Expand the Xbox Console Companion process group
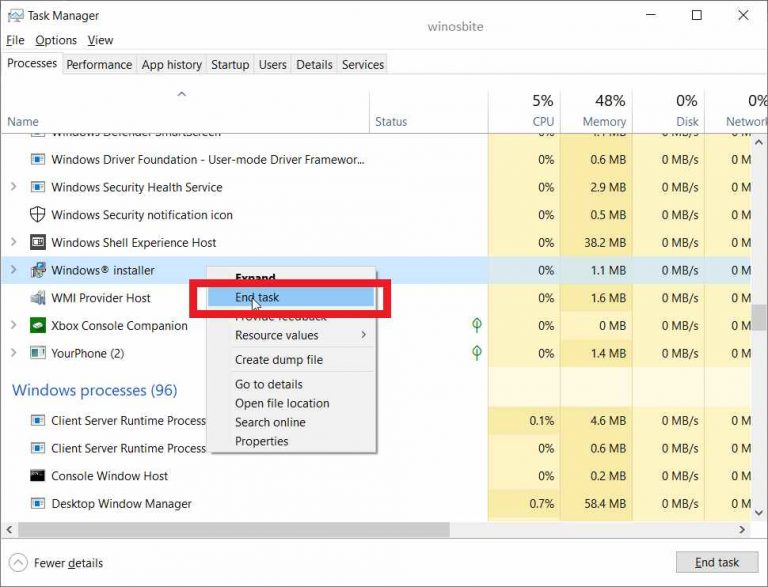This screenshot has width=768, height=587. pos(13,326)
